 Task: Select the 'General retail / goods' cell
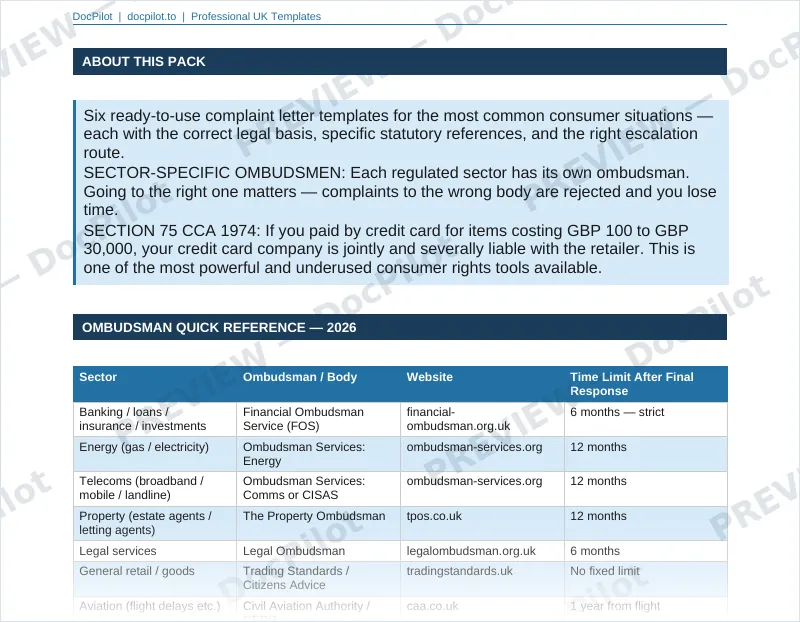(x=155, y=579)
